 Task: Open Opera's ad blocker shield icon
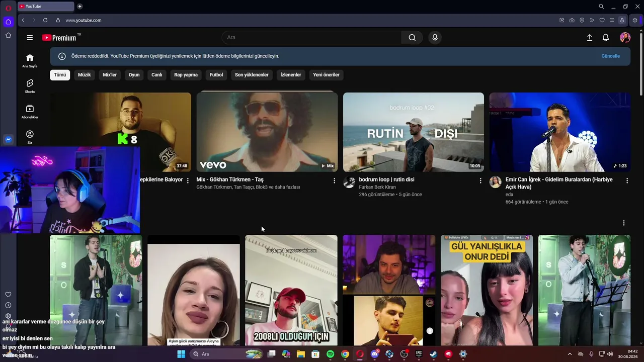pyautogui.click(x=582, y=20)
